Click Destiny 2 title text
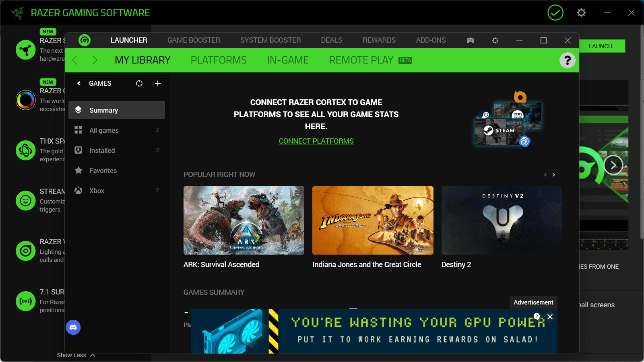 pyautogui.click(x=456, y=265)
